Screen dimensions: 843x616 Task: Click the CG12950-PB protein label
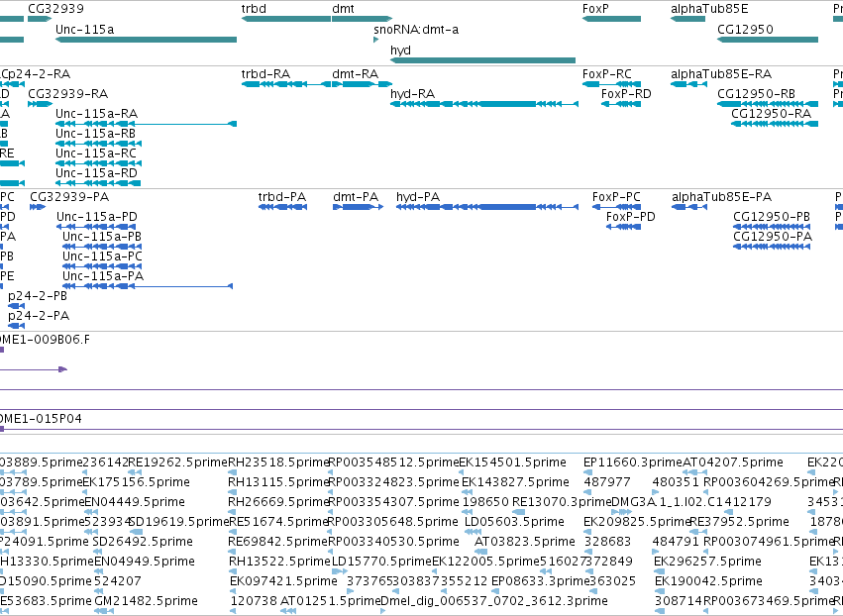(x=772, y=217)
